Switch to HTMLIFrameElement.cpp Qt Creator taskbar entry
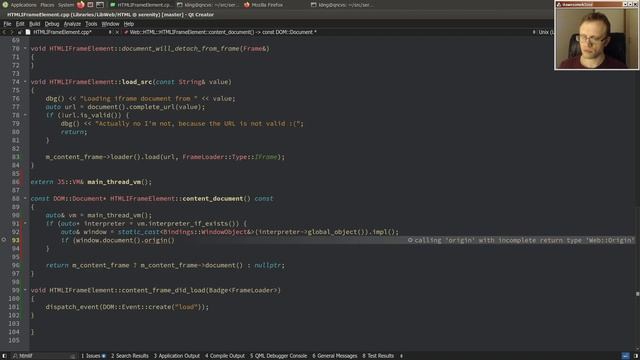640x360 pixels. 141,5
